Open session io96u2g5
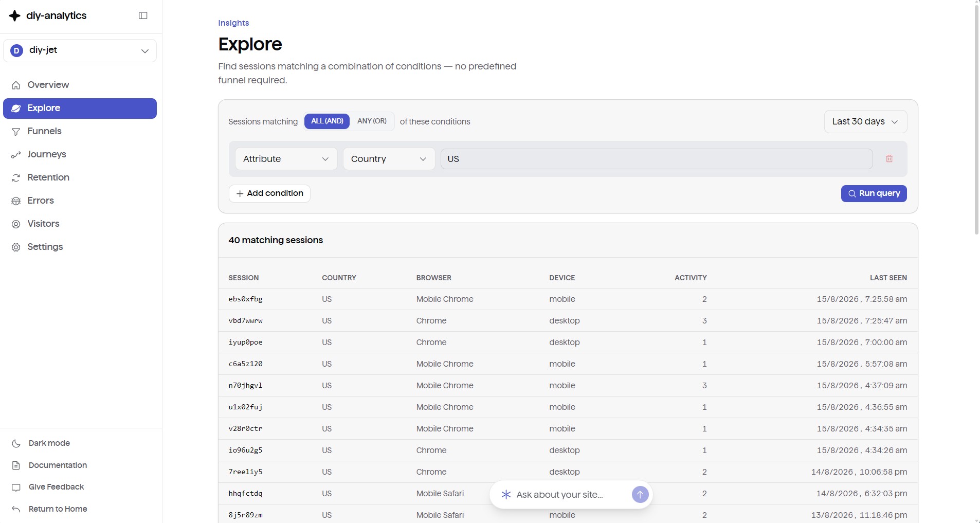 click(246, 450)
